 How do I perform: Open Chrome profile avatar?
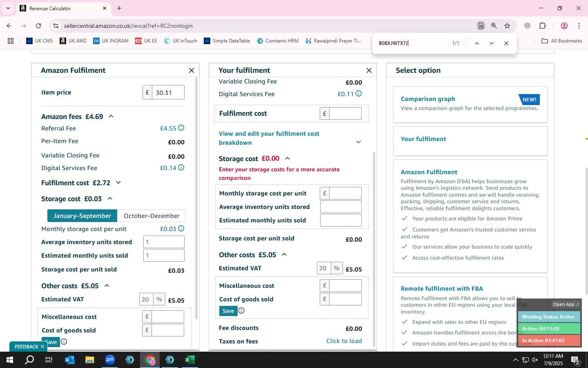point(564,26)
